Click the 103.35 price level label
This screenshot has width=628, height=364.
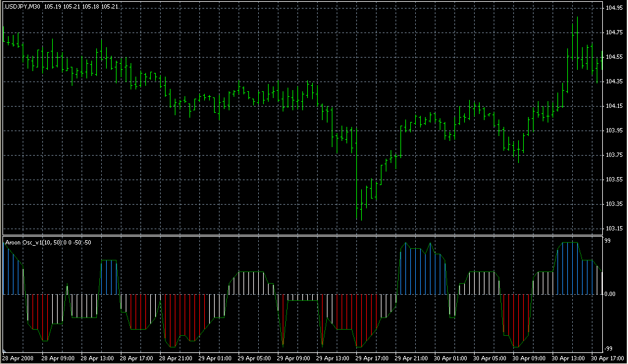(x=614, y=204)
